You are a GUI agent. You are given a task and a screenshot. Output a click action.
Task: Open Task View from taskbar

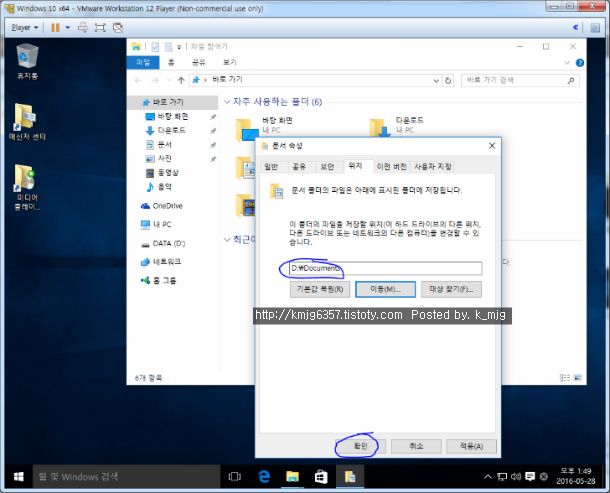coord(235,477)
